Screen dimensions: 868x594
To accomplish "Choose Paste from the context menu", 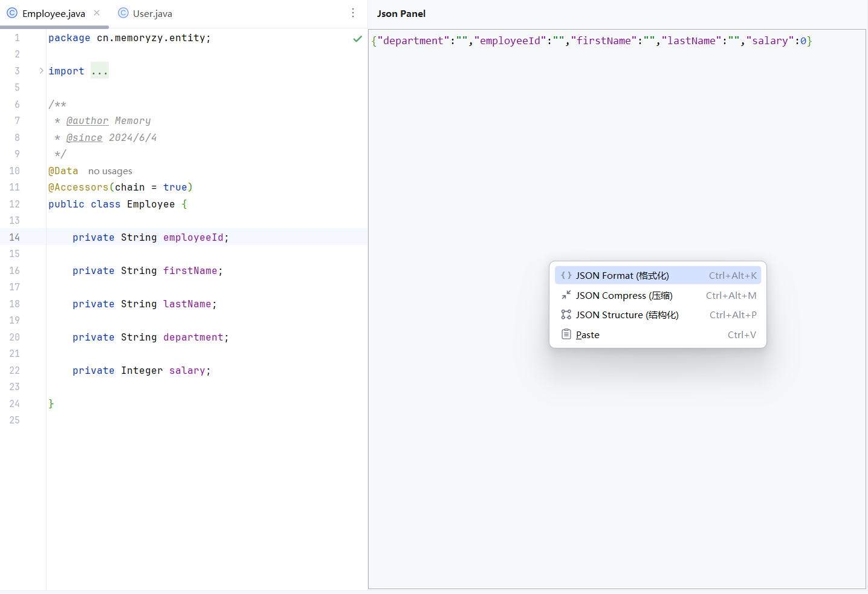I will [x=588, y=334].
